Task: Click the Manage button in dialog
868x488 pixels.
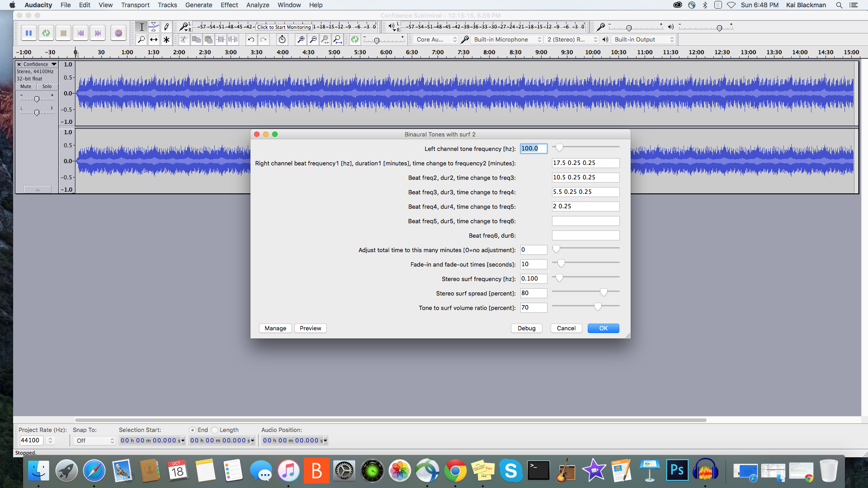Action: pyautogui.click(x=275, y=328)
